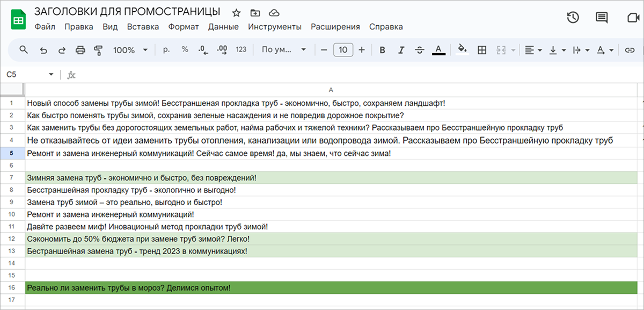Open text rotation dropdown
Viewport: 644px width, 310px height.
click(605, 50)
